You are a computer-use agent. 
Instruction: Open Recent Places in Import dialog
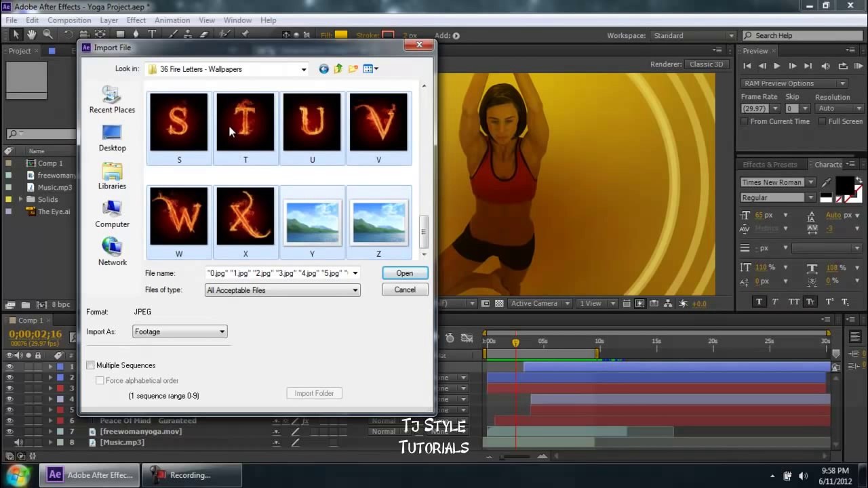112,100
